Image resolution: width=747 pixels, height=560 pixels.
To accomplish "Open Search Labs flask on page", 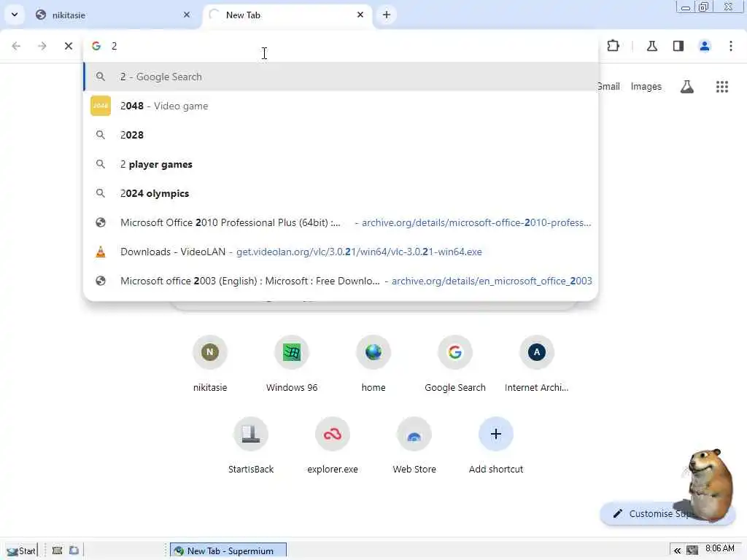I will [686, 87].
